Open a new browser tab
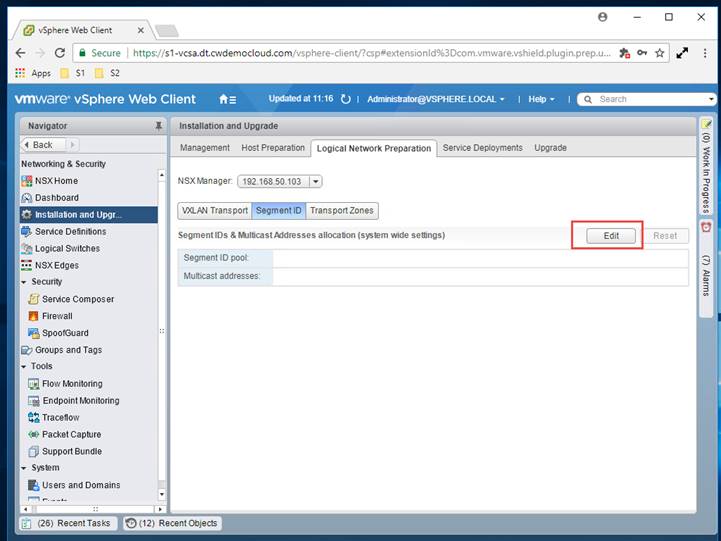This screenshot has height=541, width=721. point(167,31)
